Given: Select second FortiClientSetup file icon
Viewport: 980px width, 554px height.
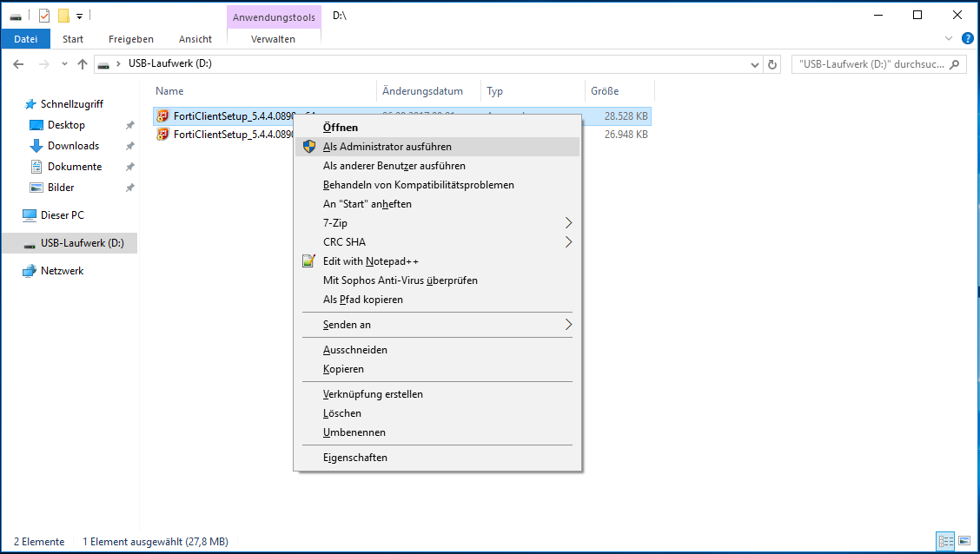Looking at the screenshot, I should click(162, 135).
